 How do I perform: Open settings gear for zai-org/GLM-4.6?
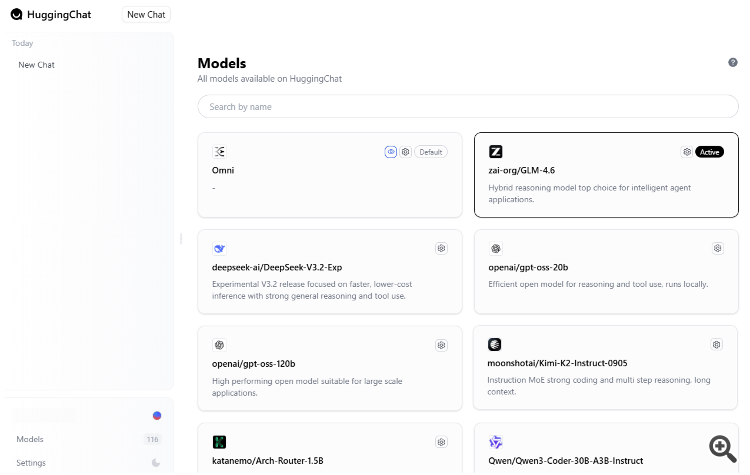[x=687, y=152]
